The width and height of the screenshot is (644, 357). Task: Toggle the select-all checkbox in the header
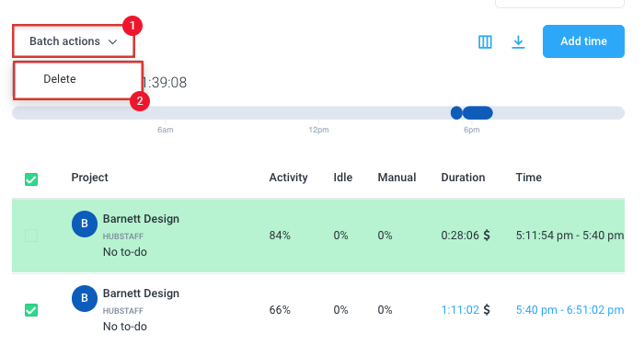(31, 179)
